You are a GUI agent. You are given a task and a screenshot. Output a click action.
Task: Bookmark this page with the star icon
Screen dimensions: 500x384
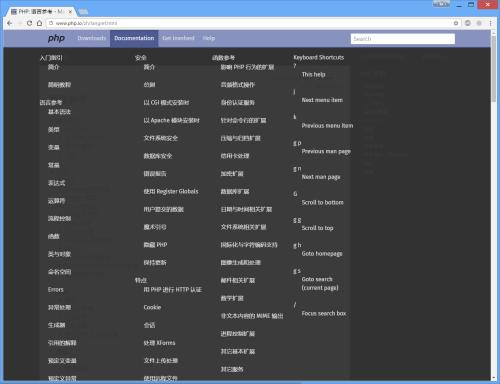(x=456, y=23)
